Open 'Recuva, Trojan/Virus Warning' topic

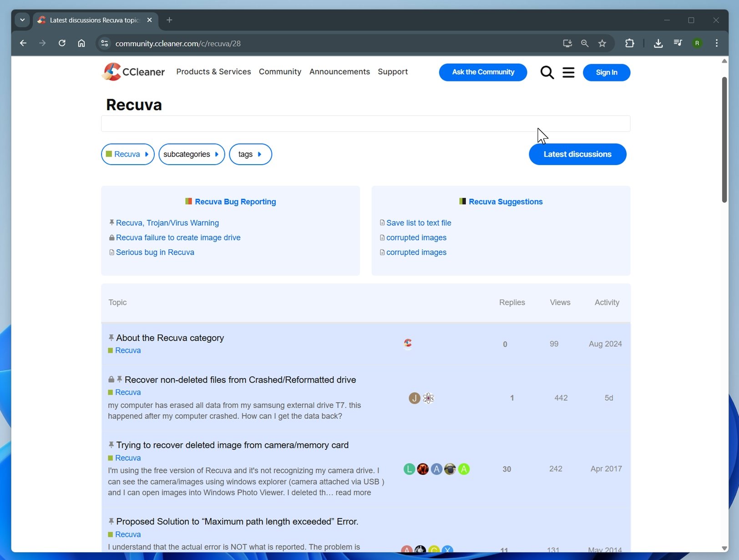click(x=167, y=223)
